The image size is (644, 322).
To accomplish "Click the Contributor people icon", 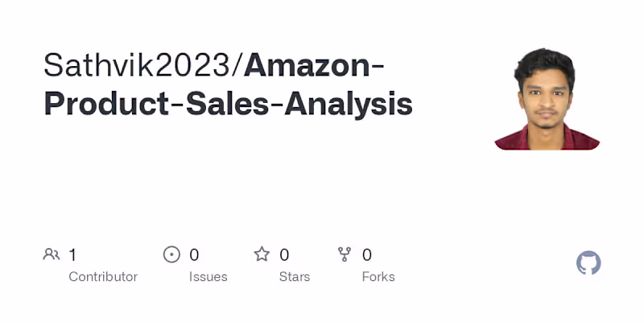I will click(52, 255).
